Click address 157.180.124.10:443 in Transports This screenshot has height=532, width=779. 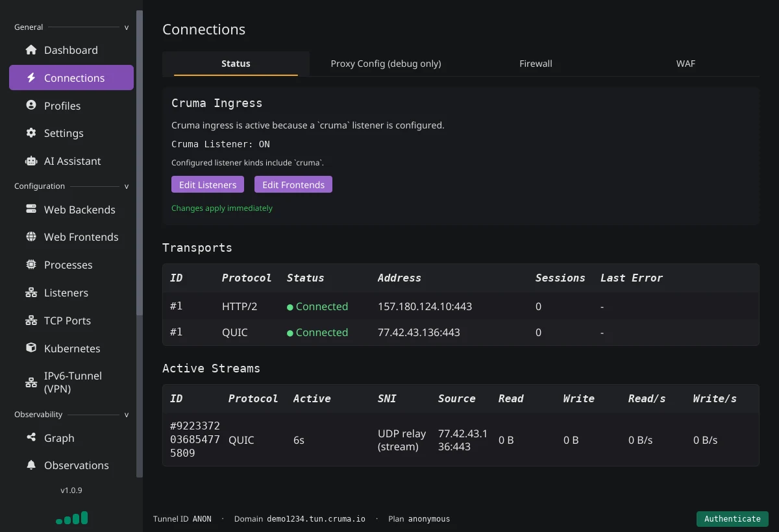tap(425, 306)
